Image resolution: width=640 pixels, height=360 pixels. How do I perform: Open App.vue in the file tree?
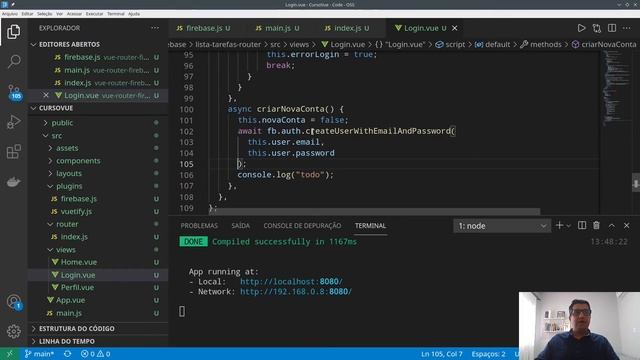point(70,300)
